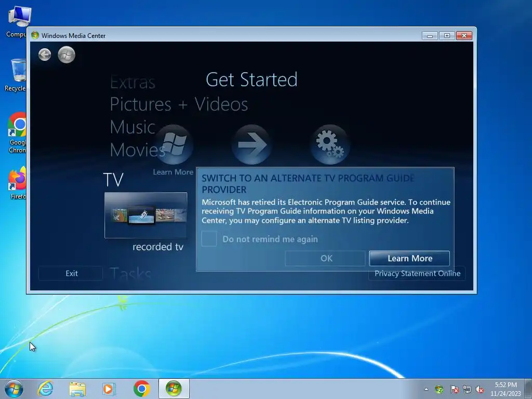Select Pictures + Videos menu category

pos(179,104)
